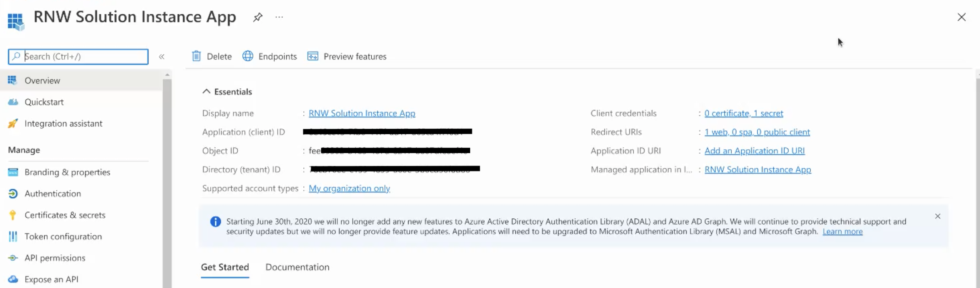Delete the app registration
The image size is (980, 288).
tap(212, 56)
